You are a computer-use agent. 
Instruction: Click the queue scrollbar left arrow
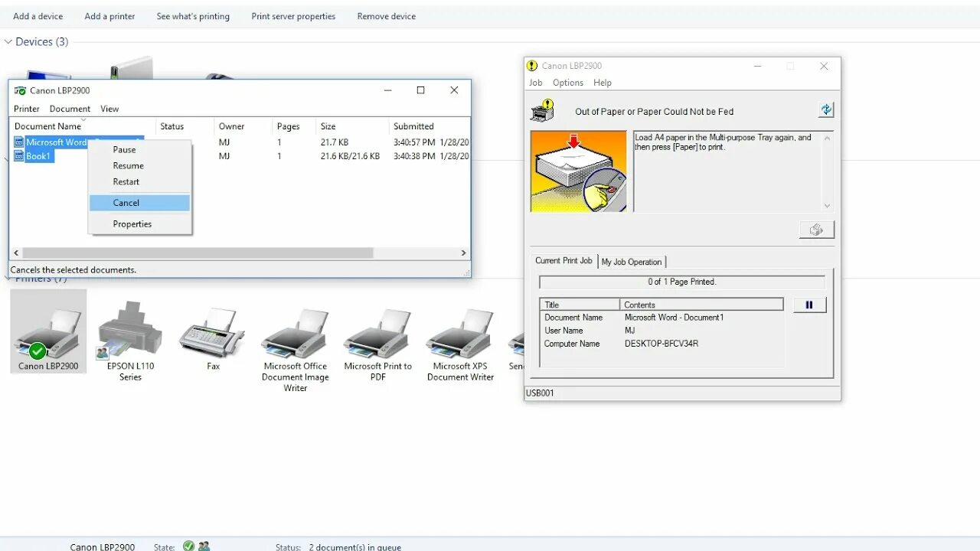(x=16, y=253)
